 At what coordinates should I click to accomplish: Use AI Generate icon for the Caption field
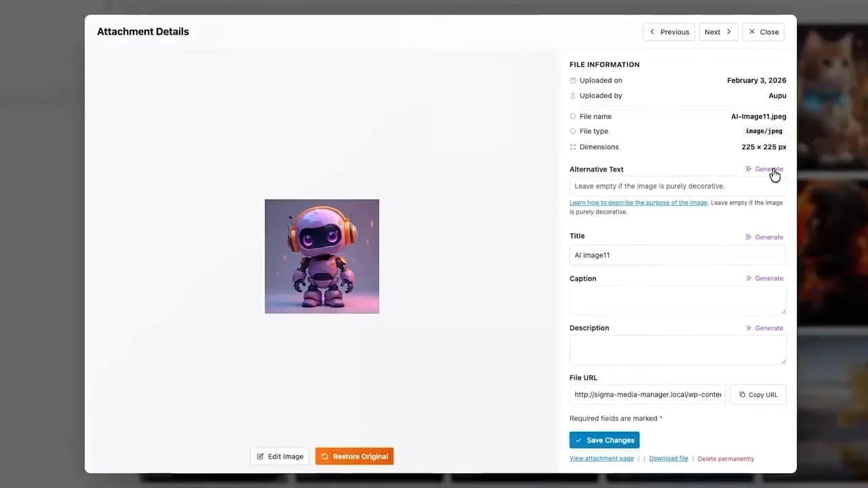(x=749, y=278)
